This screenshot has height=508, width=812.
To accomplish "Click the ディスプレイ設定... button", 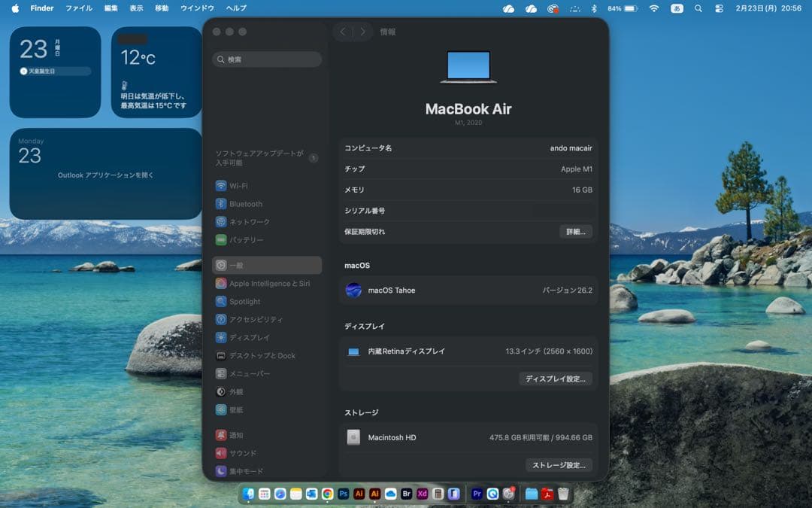I will tap(556, 379).
